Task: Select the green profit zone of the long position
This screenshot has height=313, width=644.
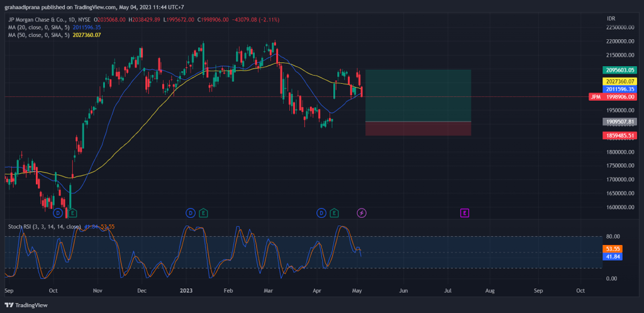Action: coord(418,96)
